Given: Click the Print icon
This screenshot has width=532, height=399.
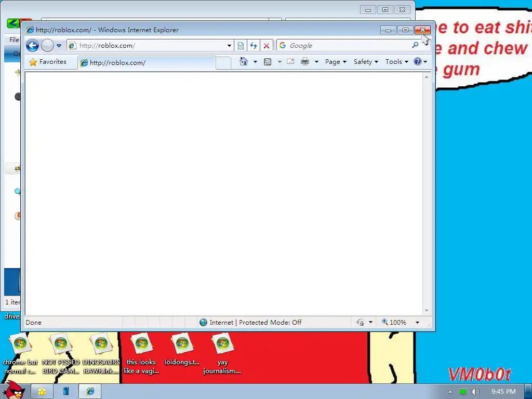Looking at the screenshot, I should click(305, 61).
